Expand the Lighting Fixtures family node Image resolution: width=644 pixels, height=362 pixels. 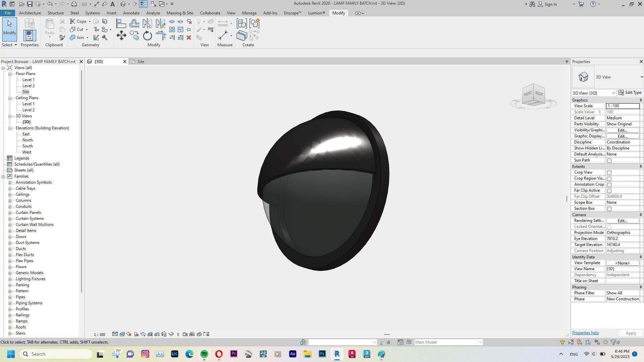(10, 279)
